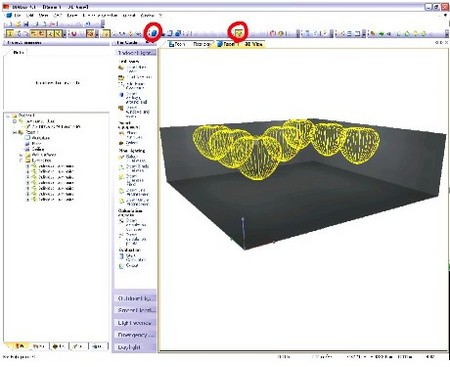
Task: Open the File menu
Action: click(x=17, y=15)
